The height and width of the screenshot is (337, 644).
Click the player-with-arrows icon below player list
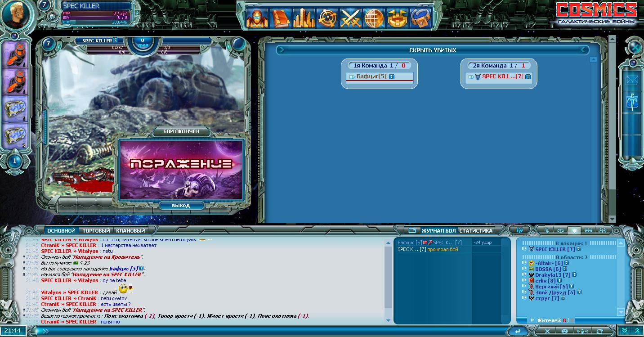point(582,331)
